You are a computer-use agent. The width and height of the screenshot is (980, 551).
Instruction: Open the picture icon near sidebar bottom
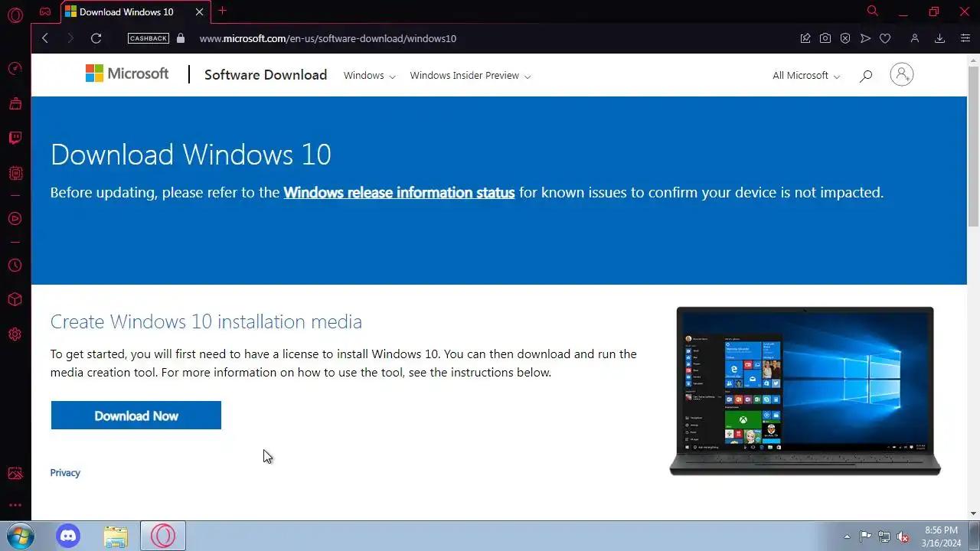15,474
